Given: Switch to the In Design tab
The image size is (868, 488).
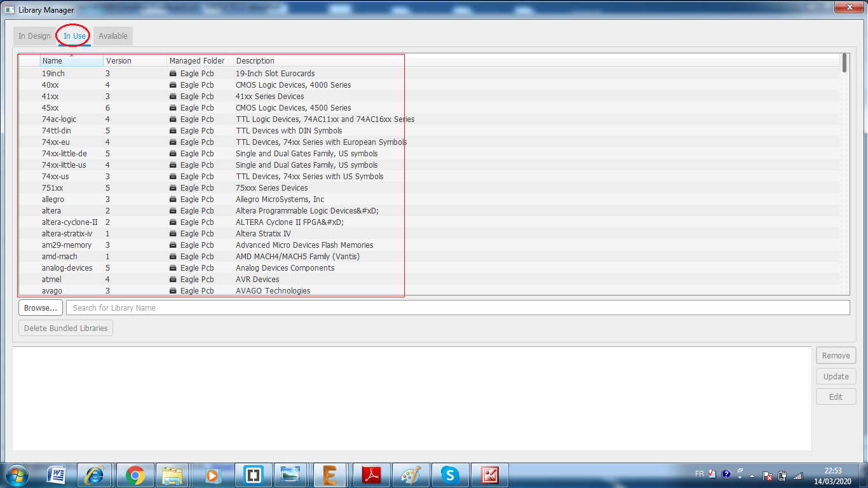Looking at the screenshot, I should click(34, 36).
